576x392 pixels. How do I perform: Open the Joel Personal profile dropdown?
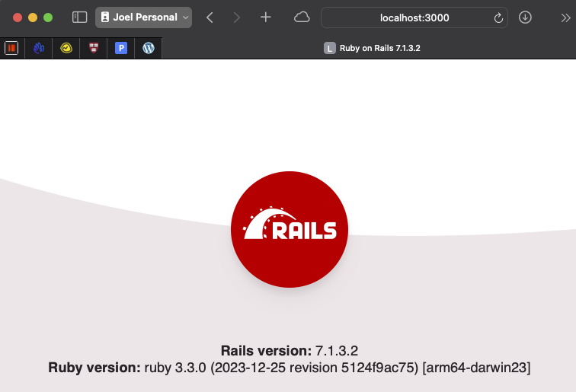coord(143,17)
